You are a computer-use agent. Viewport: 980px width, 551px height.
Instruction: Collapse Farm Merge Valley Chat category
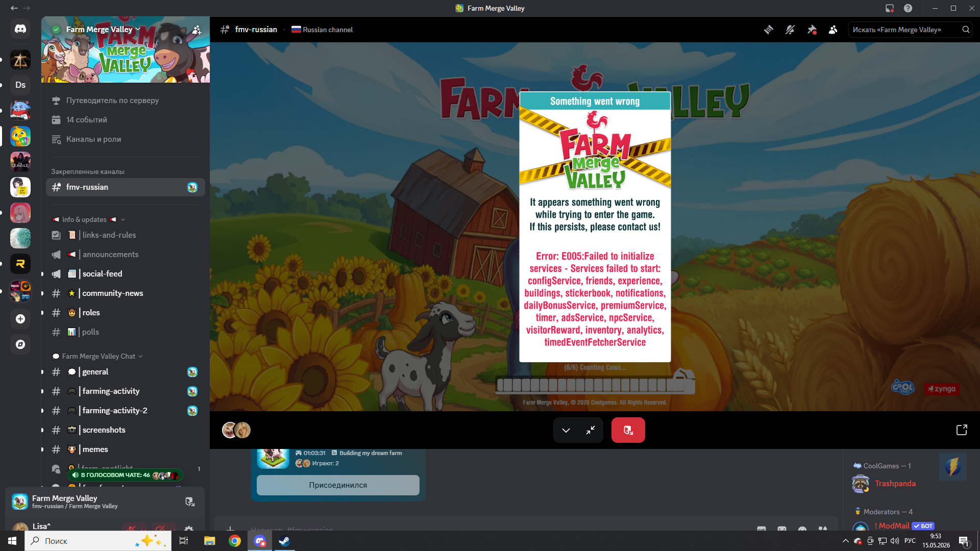pos(97,356)
